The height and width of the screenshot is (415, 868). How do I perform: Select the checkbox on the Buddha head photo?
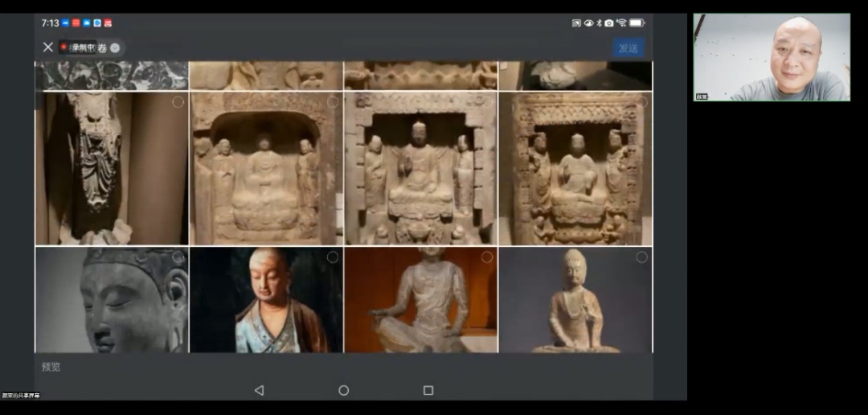coord(178,257)
